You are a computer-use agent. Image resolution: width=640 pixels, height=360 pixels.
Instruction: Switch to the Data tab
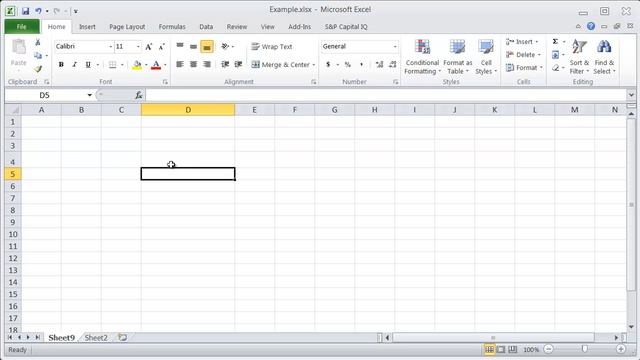tap(206, 27)
